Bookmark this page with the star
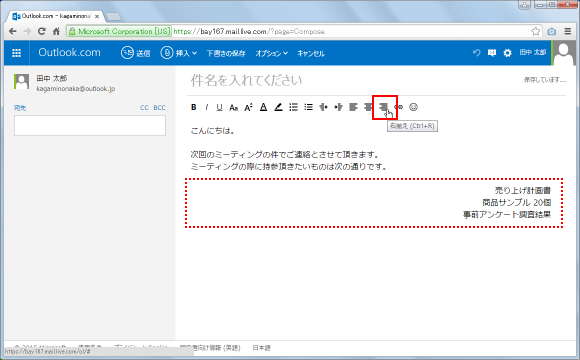The width and height of the screenshot is (580, 360). pyautogui.click(x=535, y=31)
